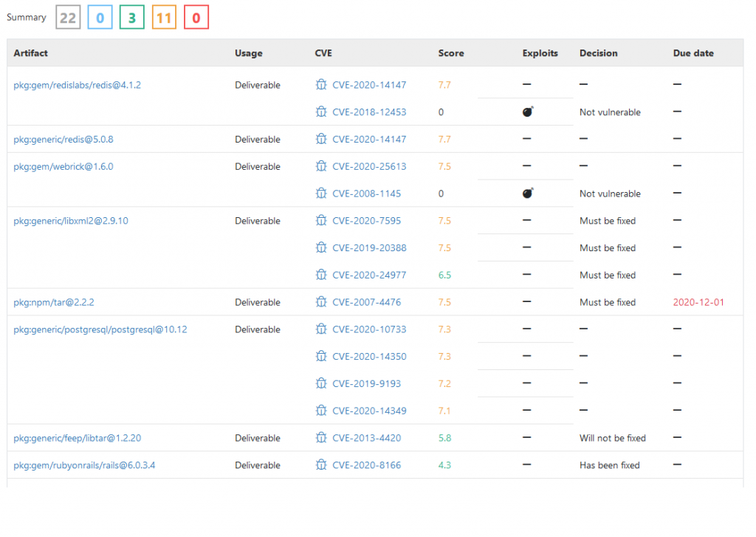Click the bug icon next to CVE-2013-4420

(x=321, y=437)
